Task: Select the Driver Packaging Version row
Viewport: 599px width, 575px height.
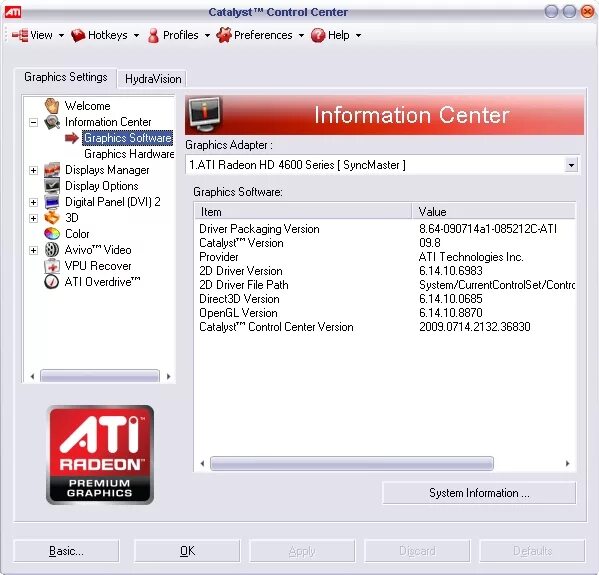Action: coord(385,229)
